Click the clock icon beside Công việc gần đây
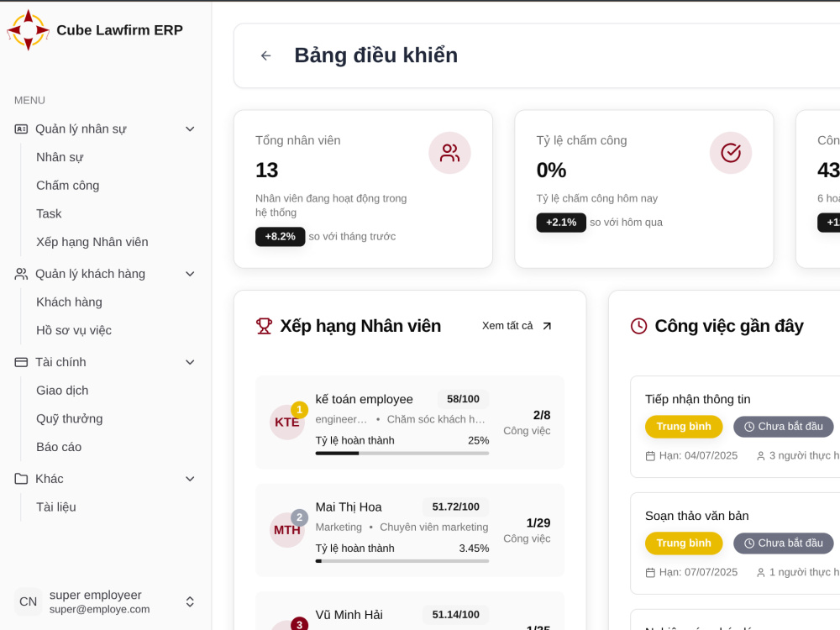 point(638,326)
